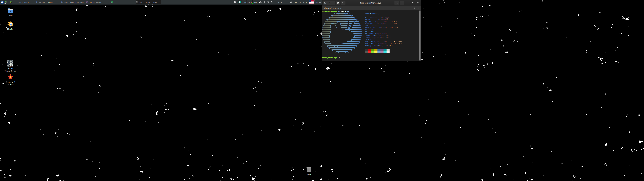Click the swap monitor in the panel
Image resolution: width=644 pixels, height=181 pixels.
[255, 2]
